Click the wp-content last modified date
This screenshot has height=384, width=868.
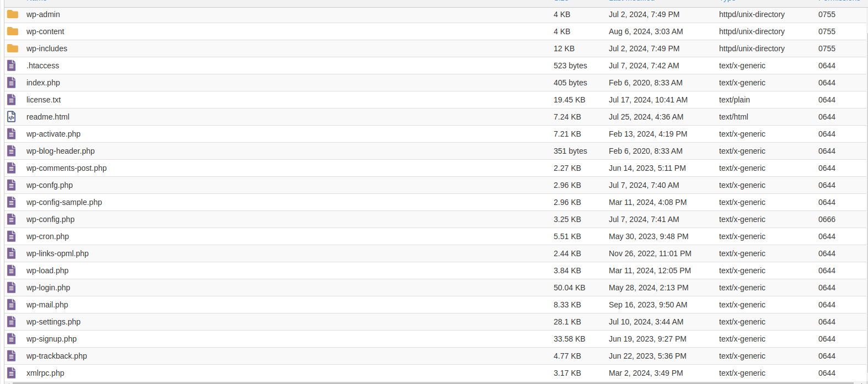(x=646, y=31)
